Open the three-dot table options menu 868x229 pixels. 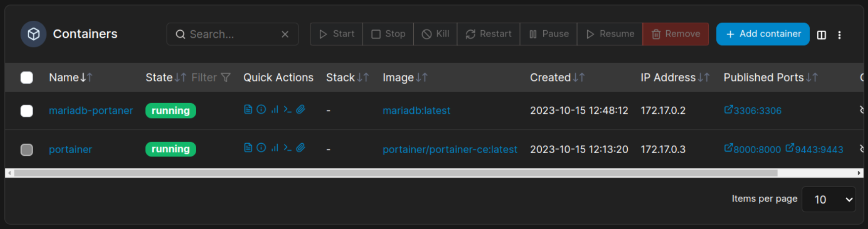[x=839, y=35]
